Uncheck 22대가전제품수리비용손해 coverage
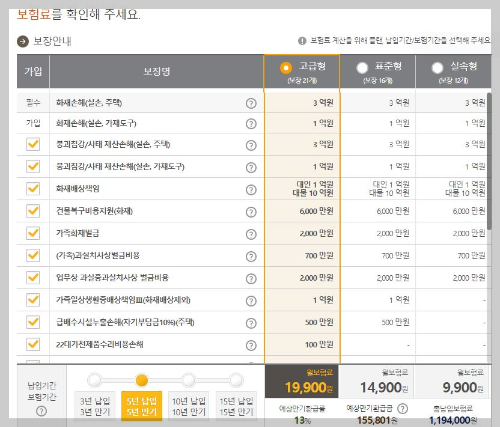500x427 pixels. tap(33, 344)
